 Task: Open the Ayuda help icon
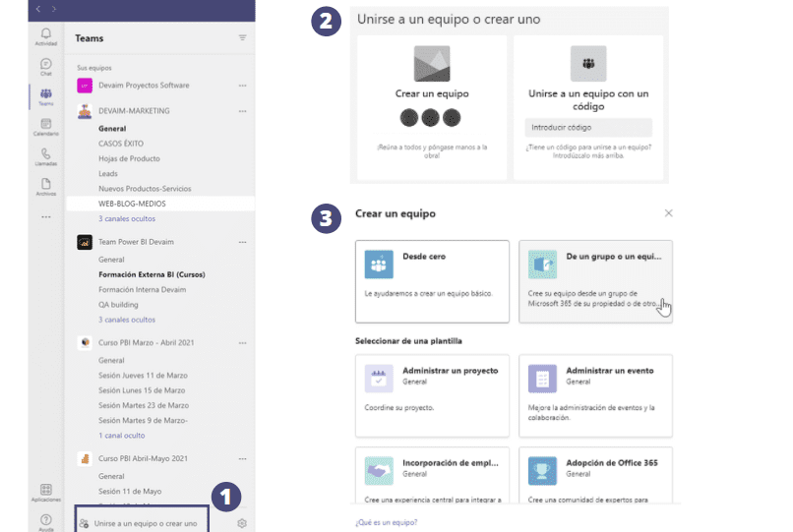click(x=46, y=520)
